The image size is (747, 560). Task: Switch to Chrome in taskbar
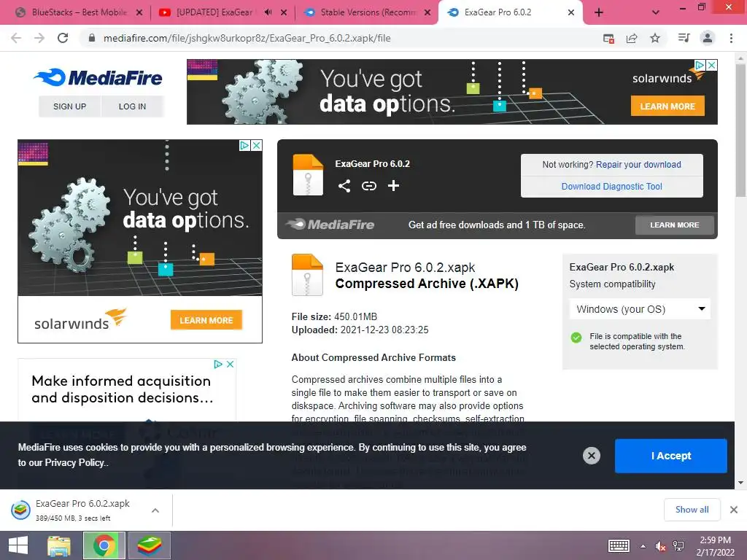point(104,545)
